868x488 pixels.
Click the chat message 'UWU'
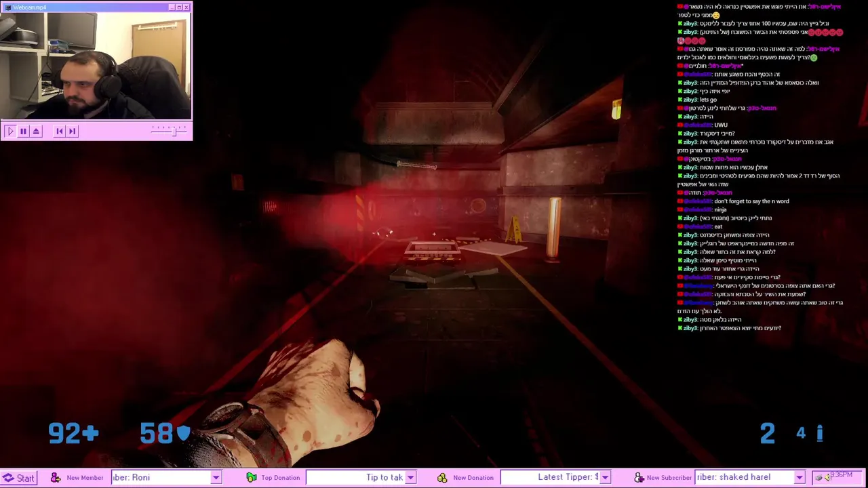tap(720, 125)
